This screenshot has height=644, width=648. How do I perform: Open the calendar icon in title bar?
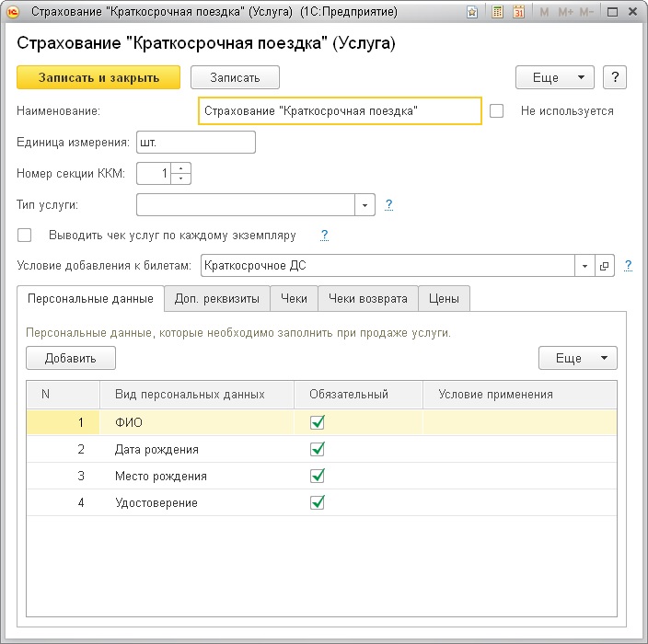518,13
